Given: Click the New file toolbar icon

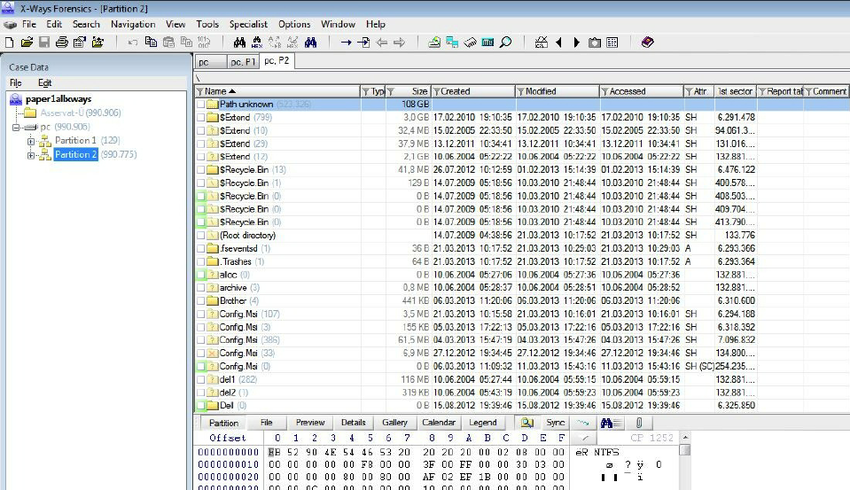Looking at the screenshot, I should 9,42.
